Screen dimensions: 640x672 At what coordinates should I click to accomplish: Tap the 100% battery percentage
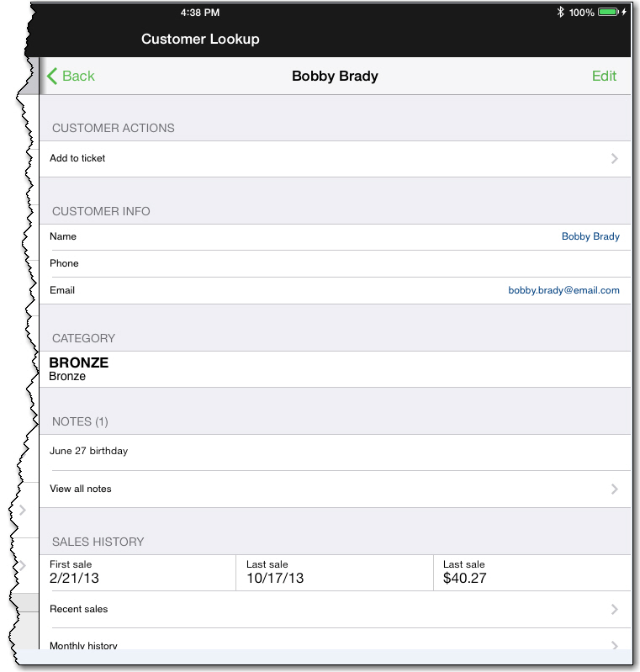tap(581, 13)
